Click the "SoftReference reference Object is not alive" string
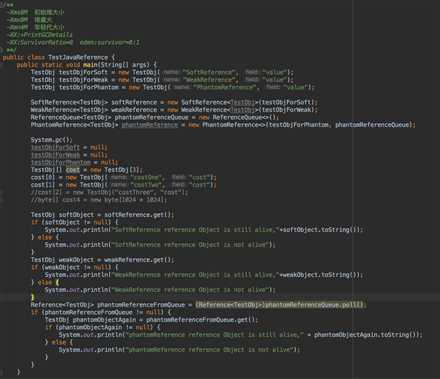 (191, 245)
